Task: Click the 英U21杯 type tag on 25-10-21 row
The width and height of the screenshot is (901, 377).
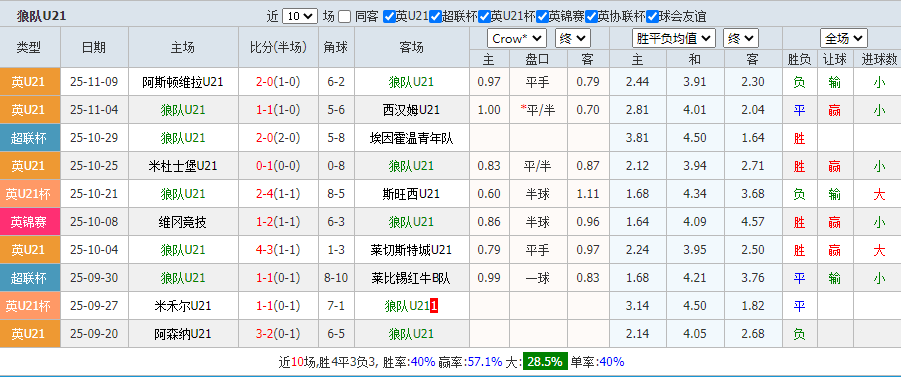Action: click(29, 194)
